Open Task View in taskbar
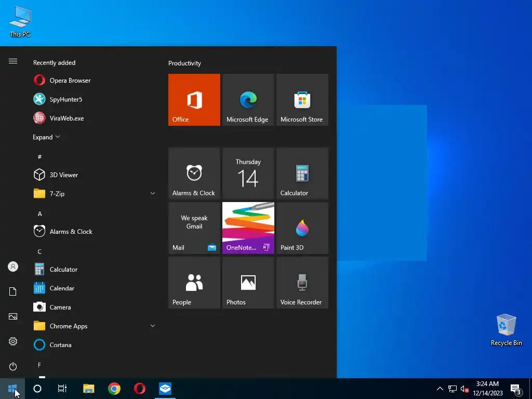Image resolution: width=532 pixels, height=399 pixels. (x=62, y=389)
